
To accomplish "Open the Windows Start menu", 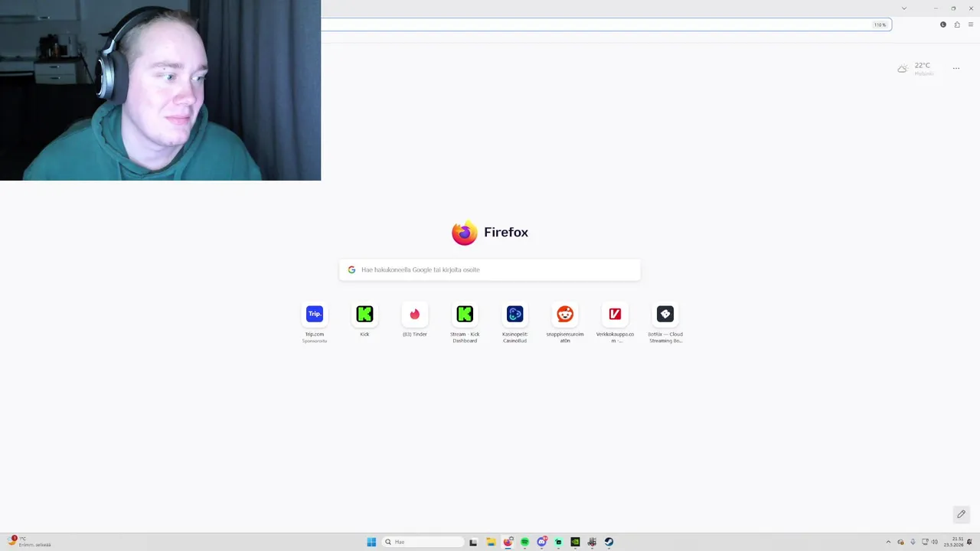I will coord(371,542).
